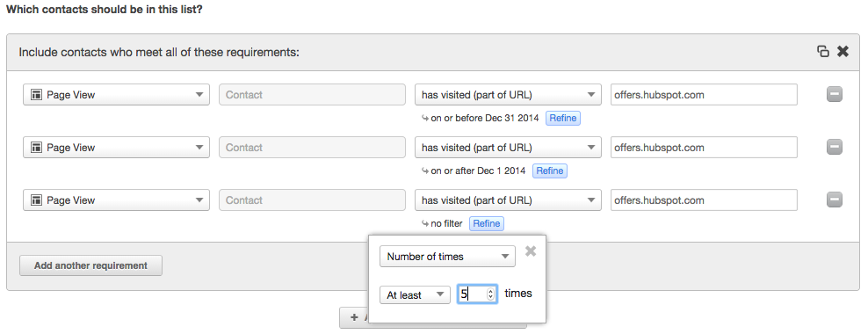Open the second row Page View dropdown
Viewport: 868px width, 334px height.
coord(116,148)
